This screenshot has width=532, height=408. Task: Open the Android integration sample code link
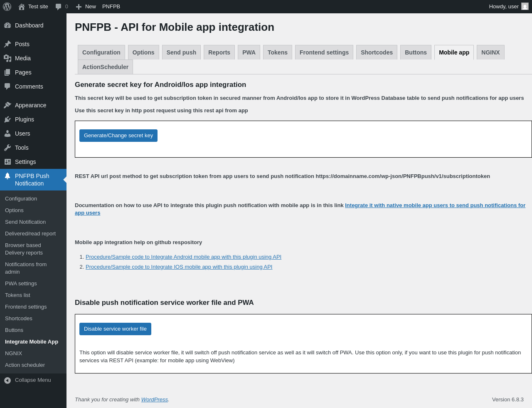[x=183, y=257]
